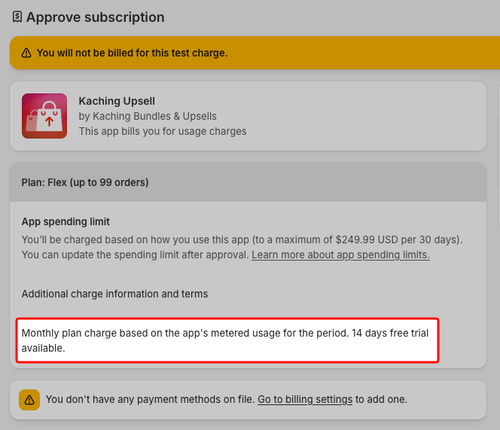Open Learn more about app spending limits link
Screen dimensions: 500x430
click(x=340, y=255)
